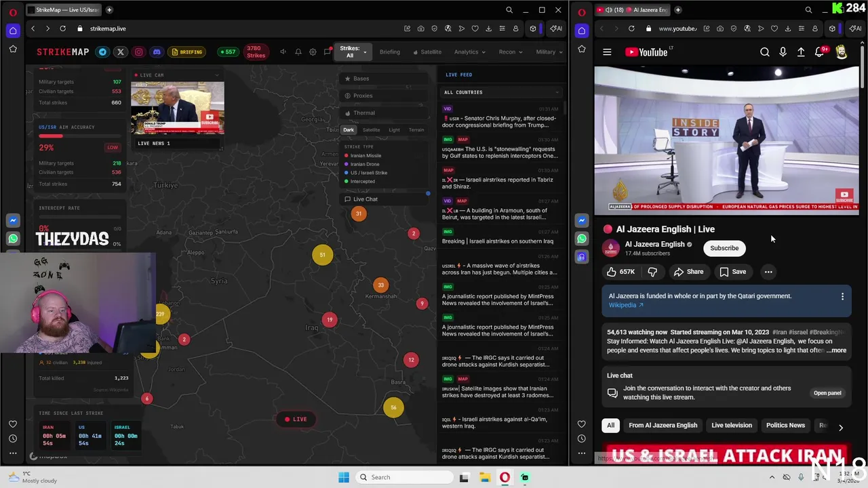
Task: Open StrikeMap Discord icon
Action: (157, 52)
